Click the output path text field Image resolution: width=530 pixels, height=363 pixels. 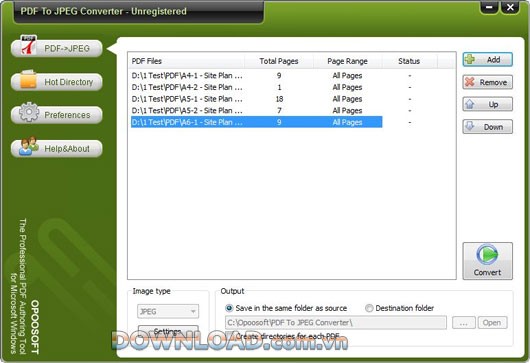(x=336, y=323)
